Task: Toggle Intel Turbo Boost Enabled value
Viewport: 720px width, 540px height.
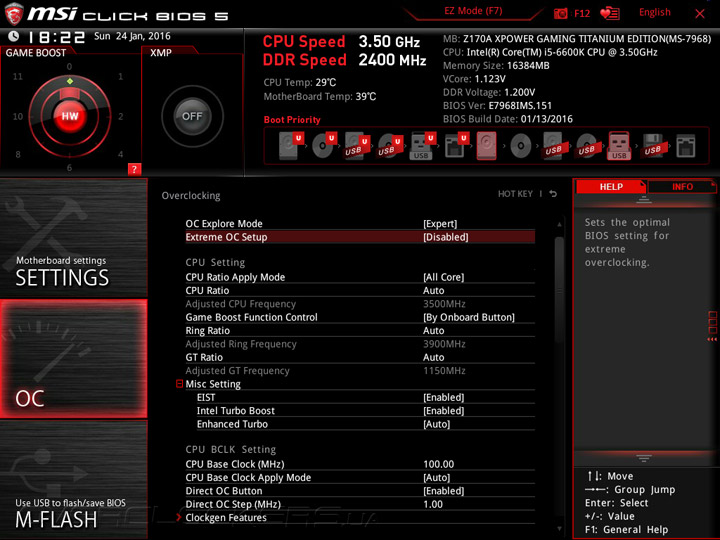Action: click(x=444, y=411)
